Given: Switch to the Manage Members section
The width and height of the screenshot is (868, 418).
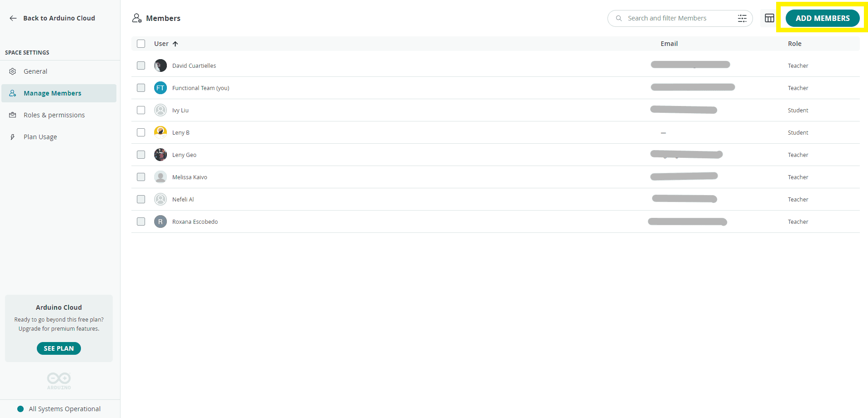Looking at the screenshot, I should [x=52, y=93].
